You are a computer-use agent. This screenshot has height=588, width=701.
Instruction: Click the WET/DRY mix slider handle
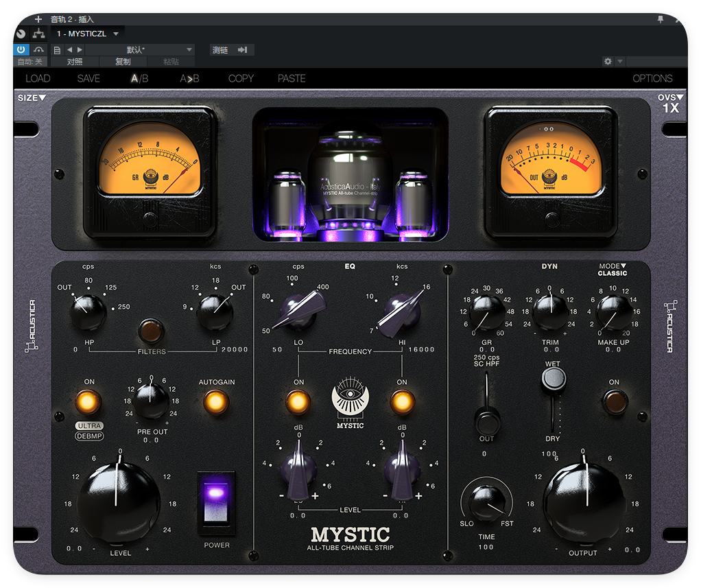[x=554, y=379]
